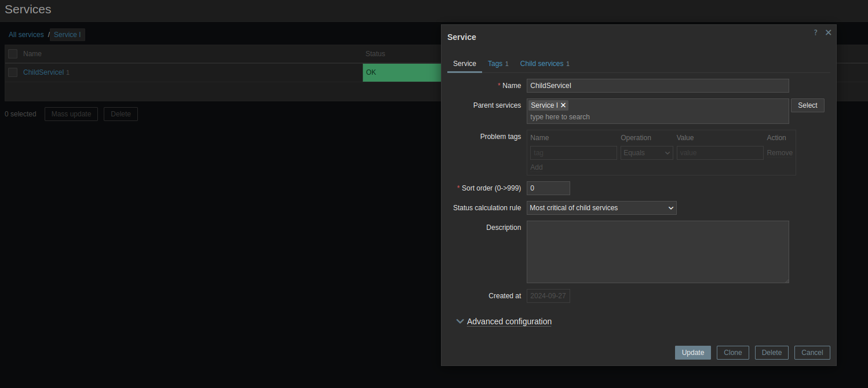Toggle the select-all services checkbox
Screen dimensions: 868x388
click(13, 54)
